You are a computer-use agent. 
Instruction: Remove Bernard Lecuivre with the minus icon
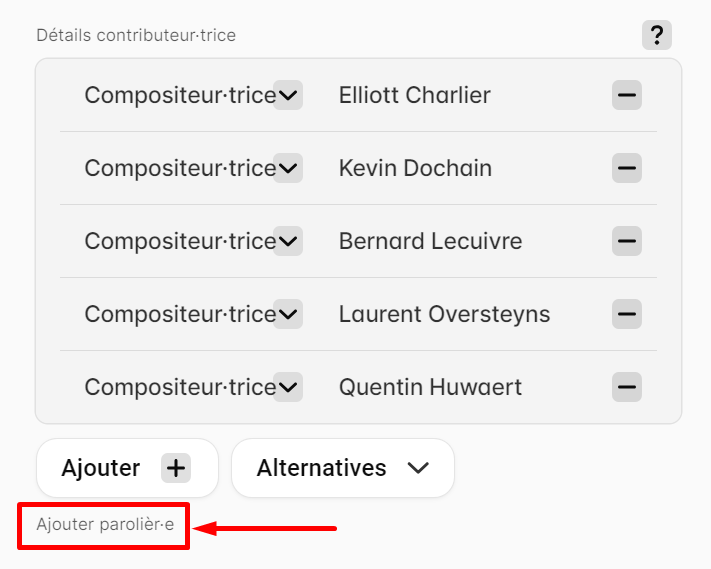coord(627,241)
